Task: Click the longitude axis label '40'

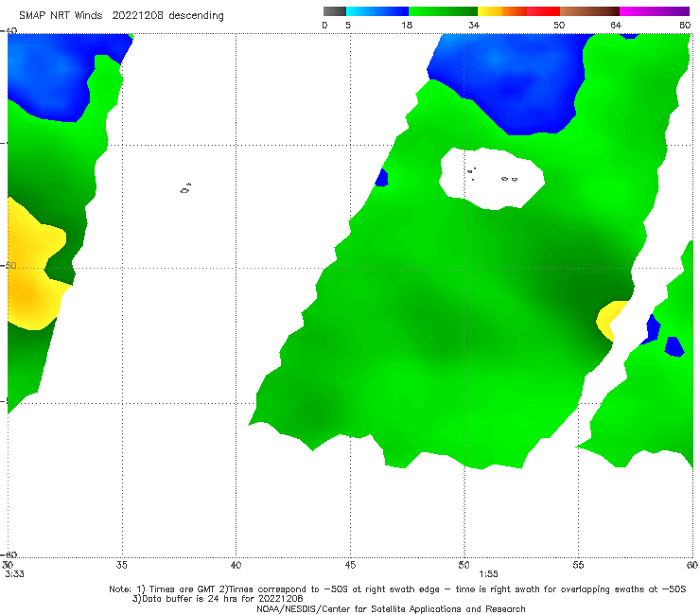Action: 236,565
